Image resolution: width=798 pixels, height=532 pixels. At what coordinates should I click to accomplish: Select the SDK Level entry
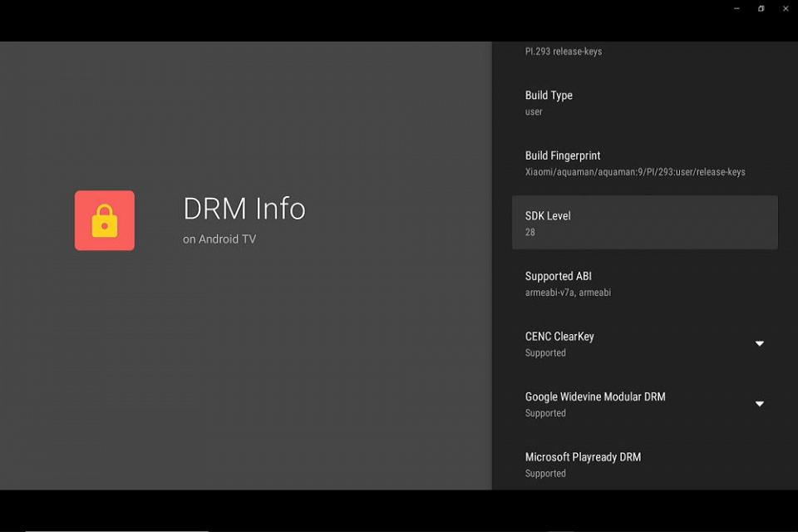tap(645, 223)
